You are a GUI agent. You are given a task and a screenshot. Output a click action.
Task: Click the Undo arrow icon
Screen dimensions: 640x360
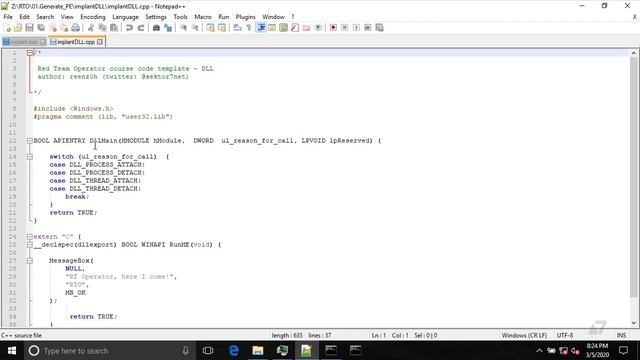coord(129,28)
